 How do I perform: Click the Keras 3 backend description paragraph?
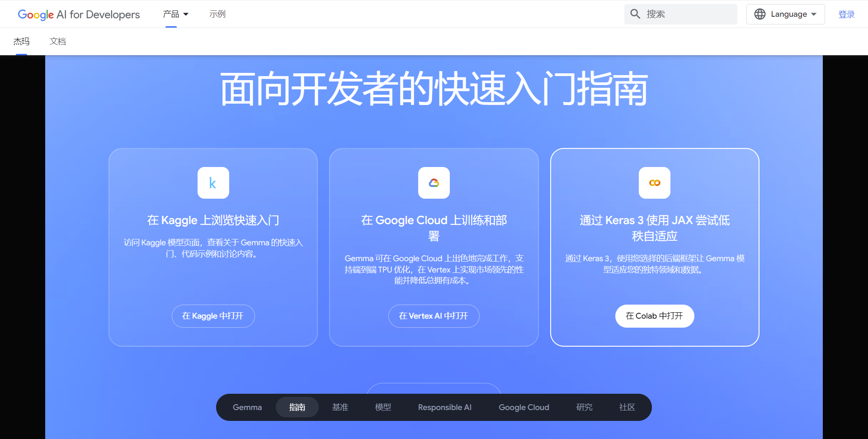coord(655,264)
